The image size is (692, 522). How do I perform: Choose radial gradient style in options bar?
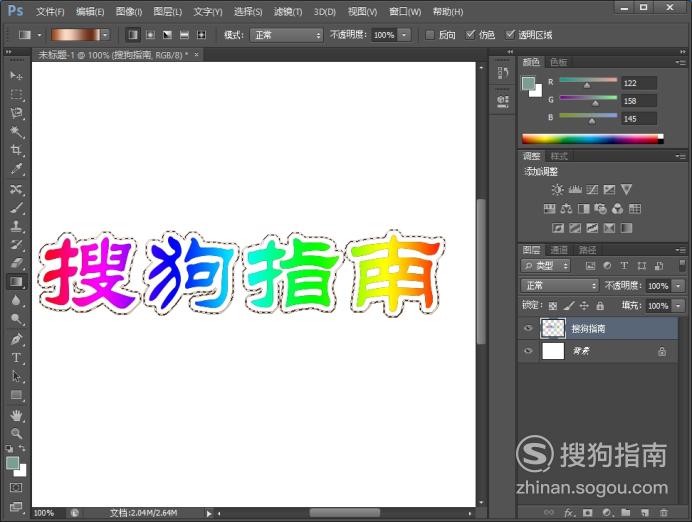150,35
